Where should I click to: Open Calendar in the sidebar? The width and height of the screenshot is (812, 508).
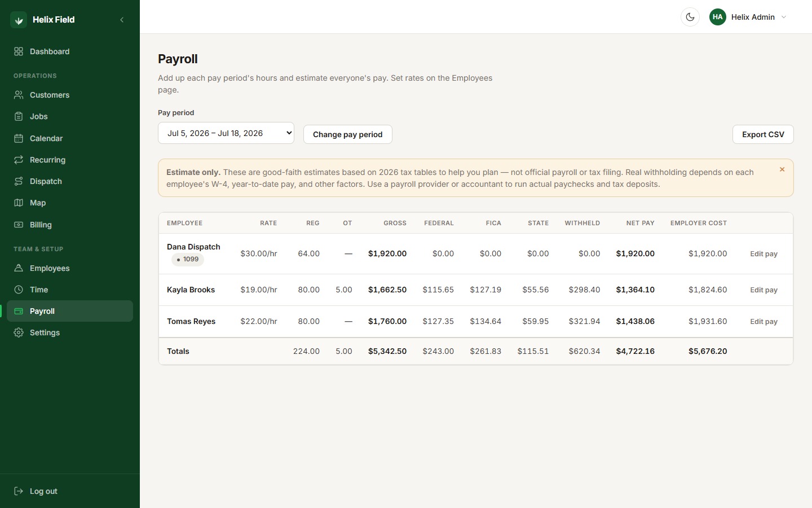click(x=70, y=138)
